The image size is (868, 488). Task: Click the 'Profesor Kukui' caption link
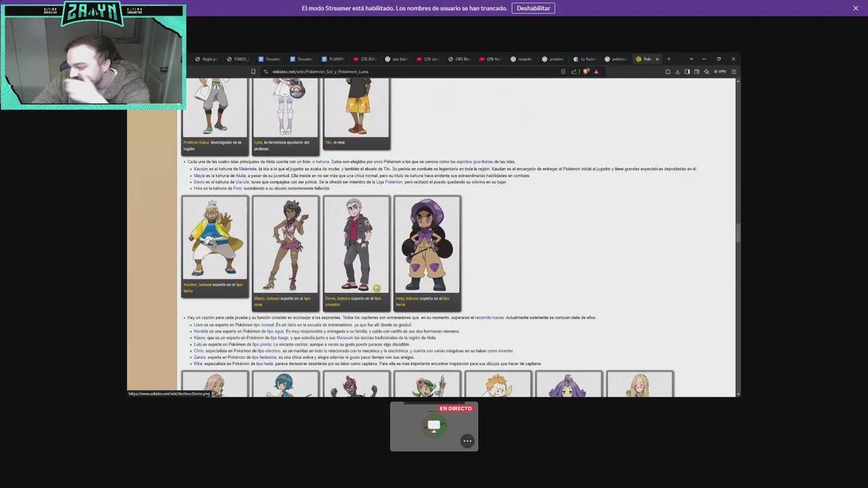(196, 142)
